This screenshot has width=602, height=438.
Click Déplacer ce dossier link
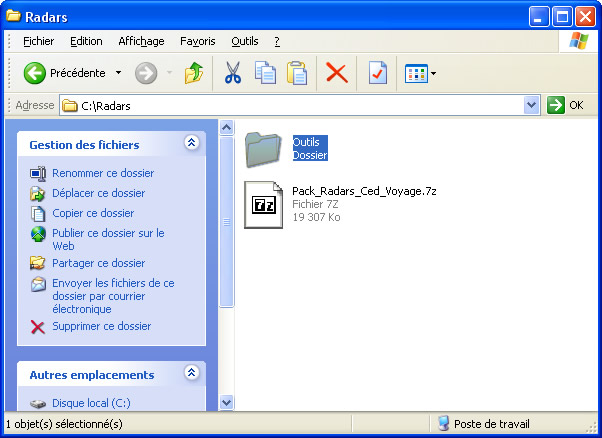coord(99,193)
